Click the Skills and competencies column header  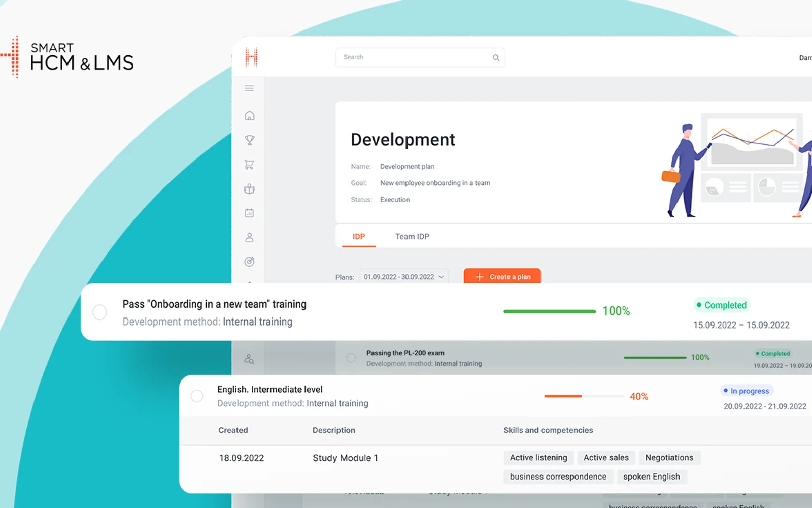pos(548,430)
